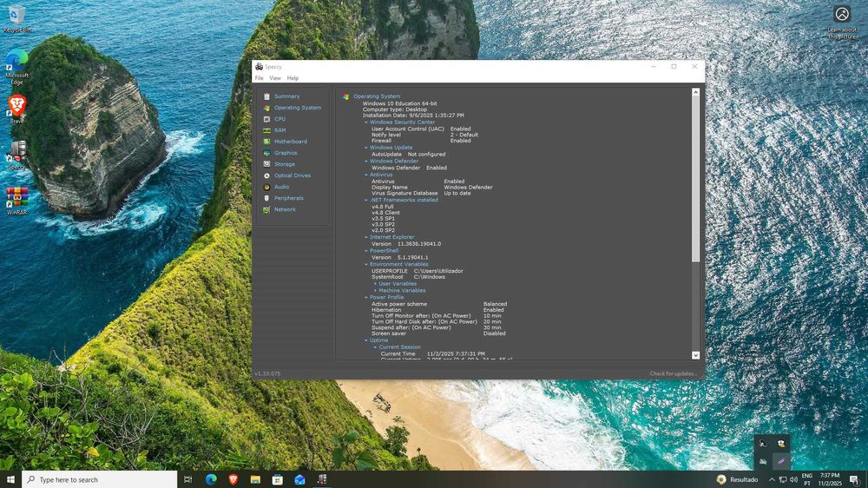
Task: Click the purple feather tray icon
Action: [781, 461]
